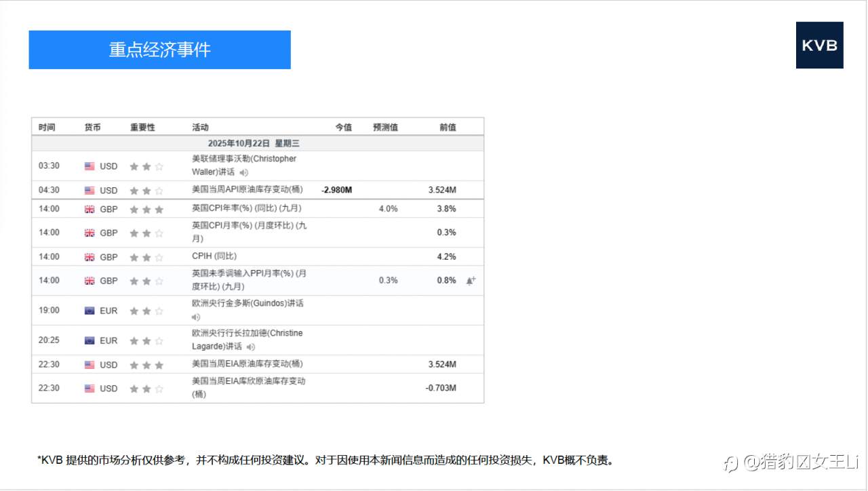
Task: Select the 活动 column header
Action: 201,127
